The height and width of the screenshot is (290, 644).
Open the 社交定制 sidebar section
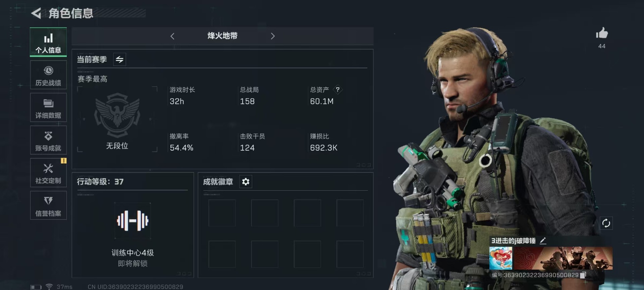(48, 173)
